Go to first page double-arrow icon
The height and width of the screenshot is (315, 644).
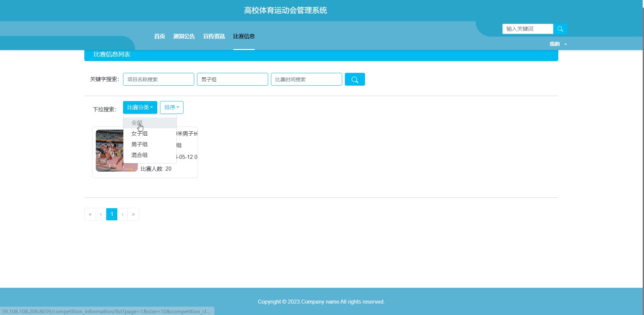pos(90,214)
